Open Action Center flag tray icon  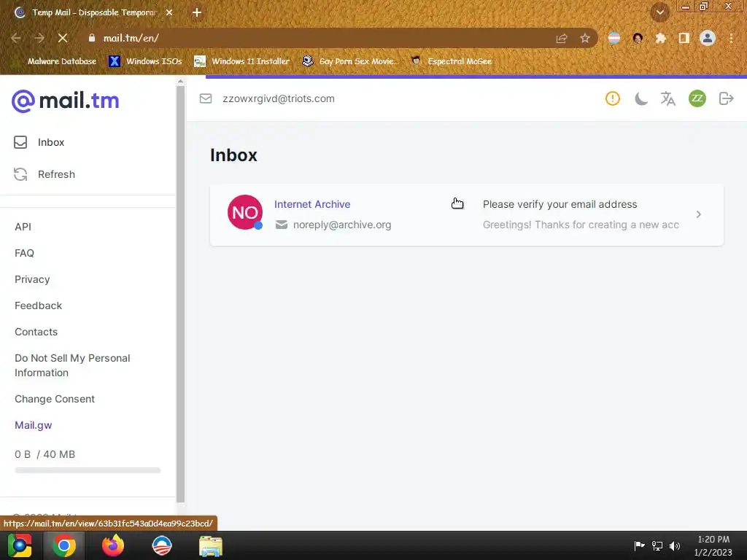pos(639,545)
